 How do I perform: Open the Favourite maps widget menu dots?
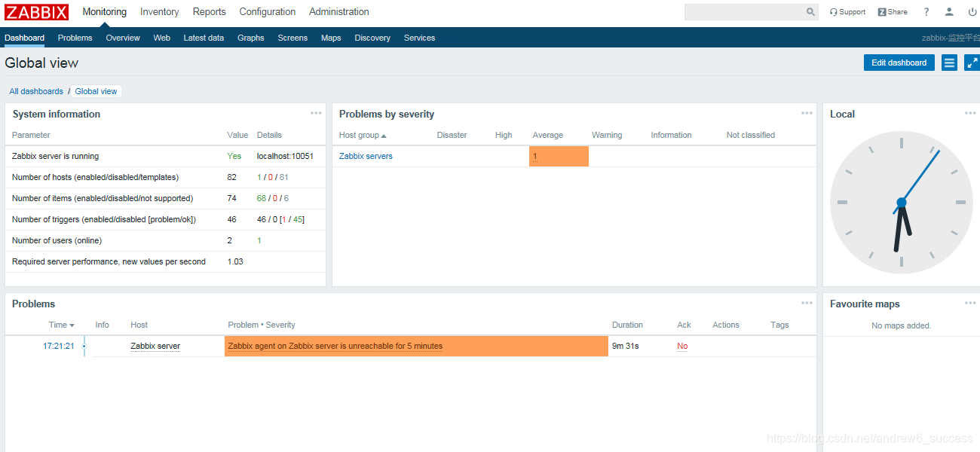(970, 303)
